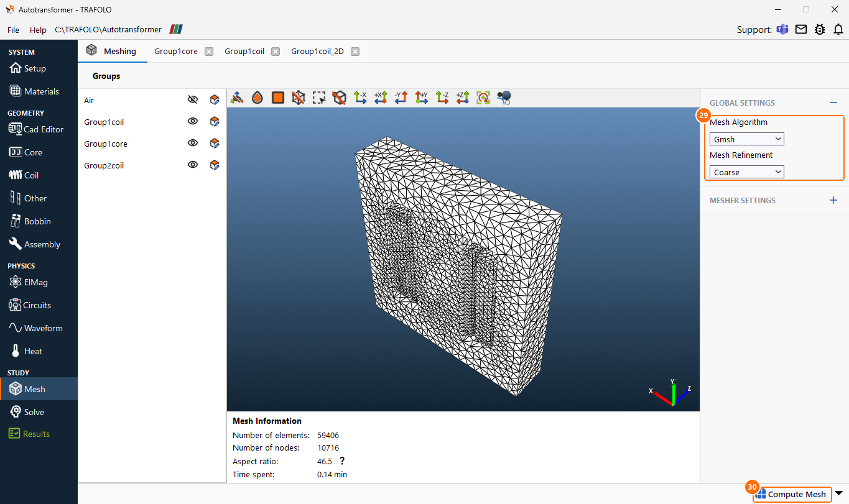Click the cube icon beside Air group

tap(215, 99)
